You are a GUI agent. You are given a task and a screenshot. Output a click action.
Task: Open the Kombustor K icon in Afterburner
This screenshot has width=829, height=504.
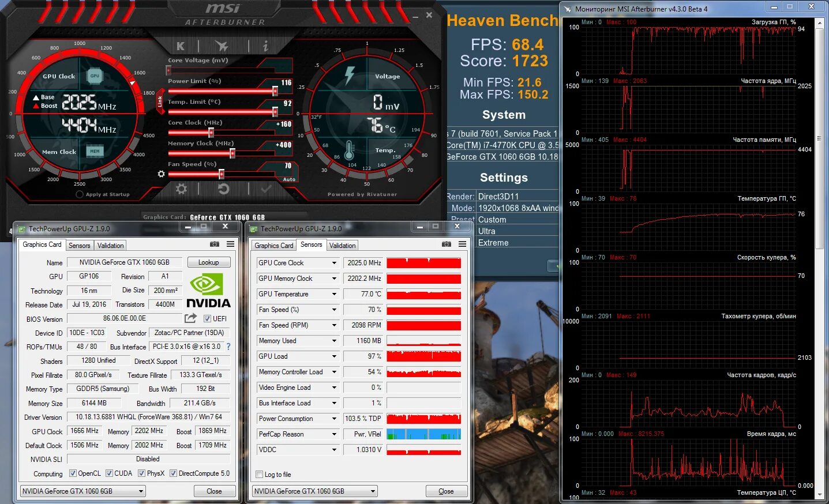tap(181, 46)
